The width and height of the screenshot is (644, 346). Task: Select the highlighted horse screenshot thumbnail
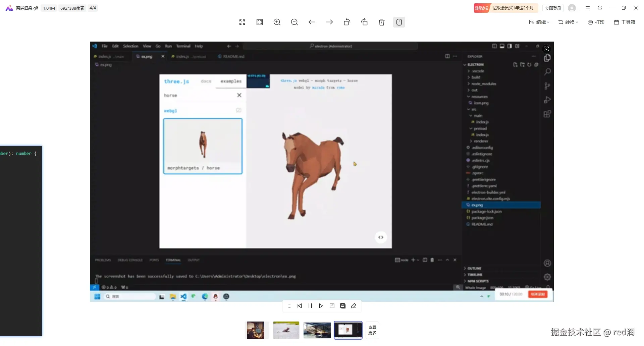click(348, 330)
